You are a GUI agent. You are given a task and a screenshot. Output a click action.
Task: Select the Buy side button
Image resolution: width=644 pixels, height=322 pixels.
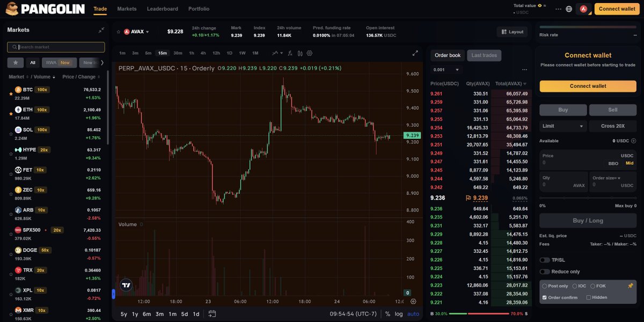click(x=563, y=109)
